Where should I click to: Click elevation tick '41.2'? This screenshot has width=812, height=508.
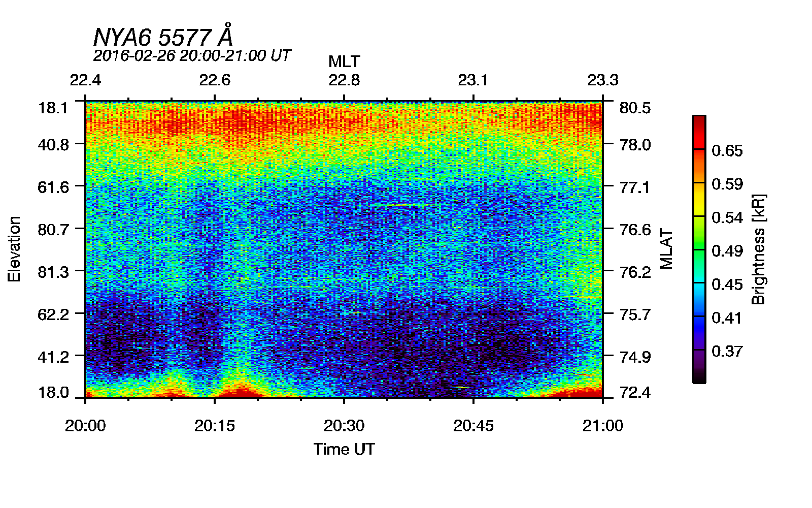pos(53,357)
